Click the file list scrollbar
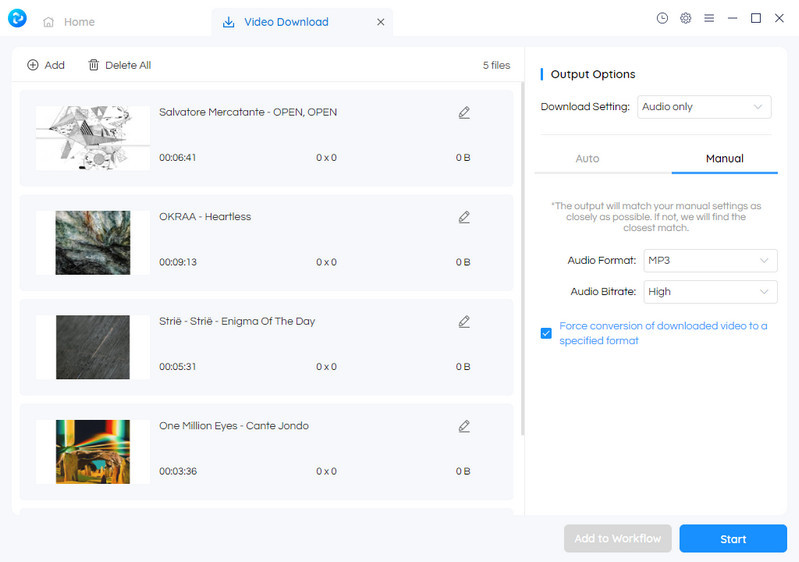 coord(522,257)
